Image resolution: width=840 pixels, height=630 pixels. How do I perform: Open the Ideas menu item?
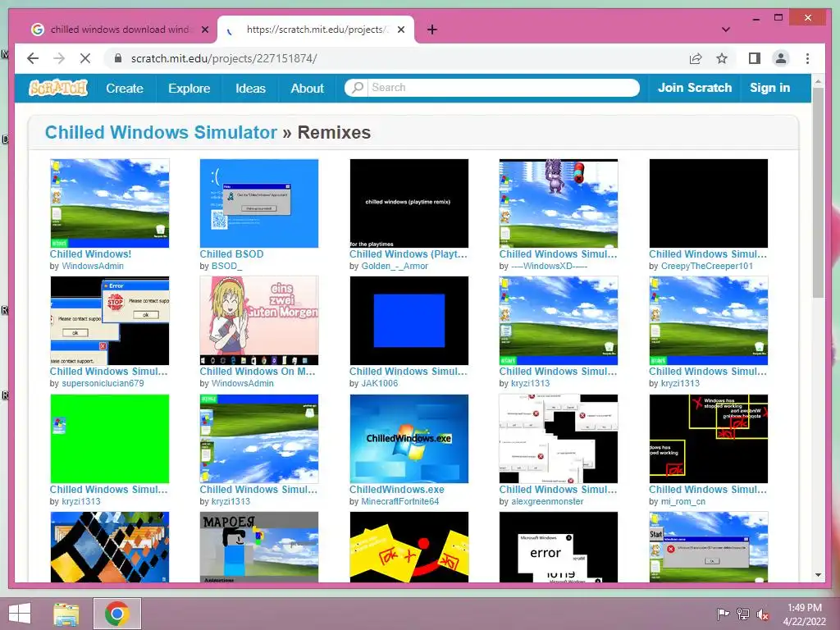coord(250,88)
